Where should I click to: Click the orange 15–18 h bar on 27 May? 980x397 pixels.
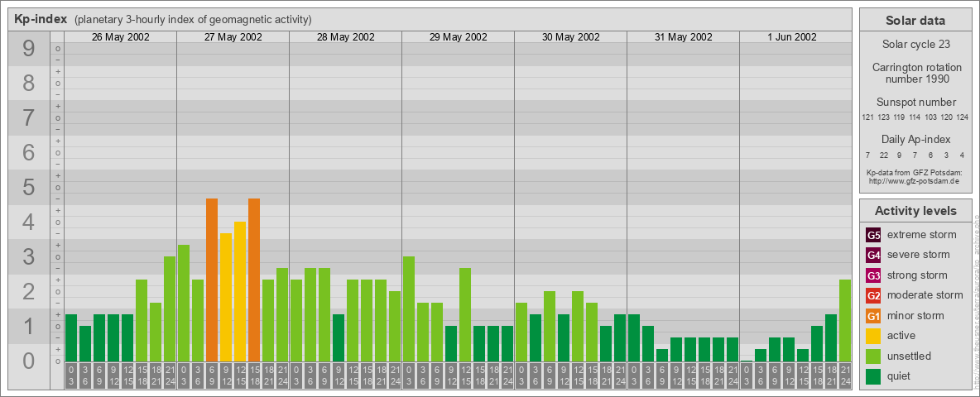point(254,280)
